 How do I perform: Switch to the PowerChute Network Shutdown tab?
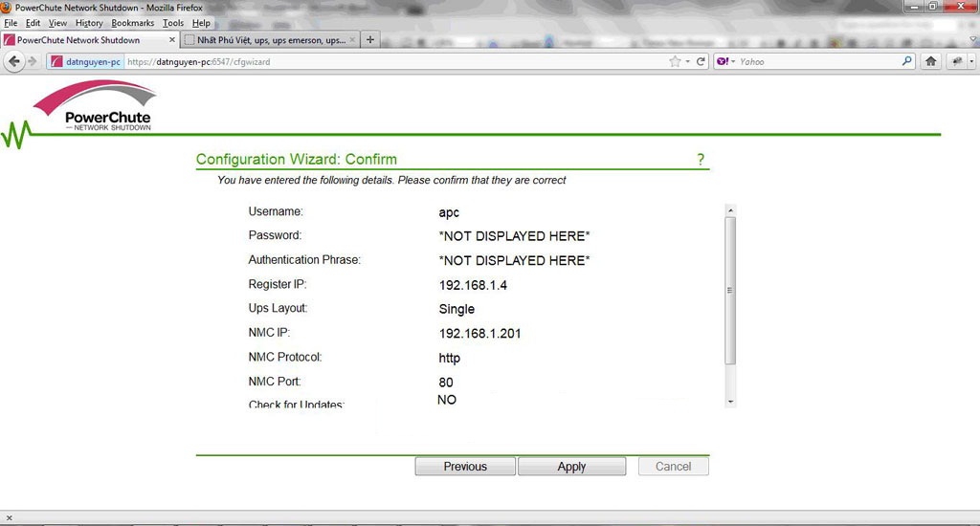(90, 39)
